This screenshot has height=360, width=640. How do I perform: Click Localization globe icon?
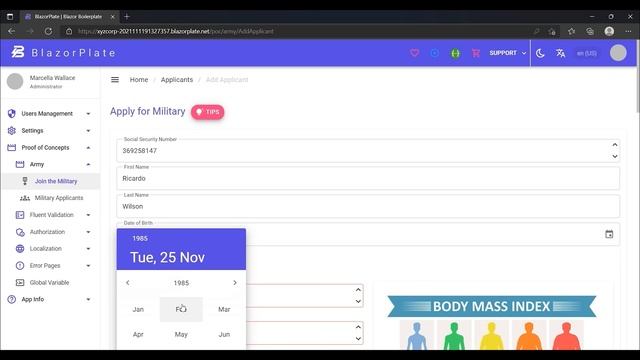pos(20,249)
